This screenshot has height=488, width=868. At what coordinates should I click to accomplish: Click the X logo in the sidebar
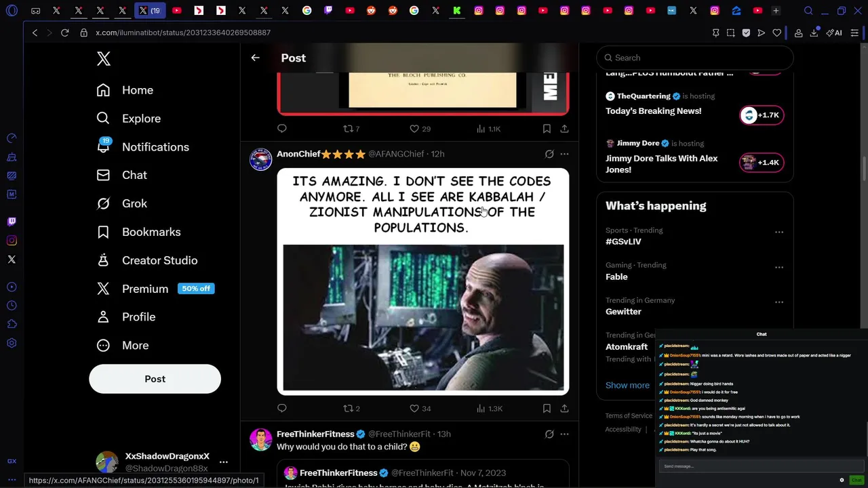[104, 59]
